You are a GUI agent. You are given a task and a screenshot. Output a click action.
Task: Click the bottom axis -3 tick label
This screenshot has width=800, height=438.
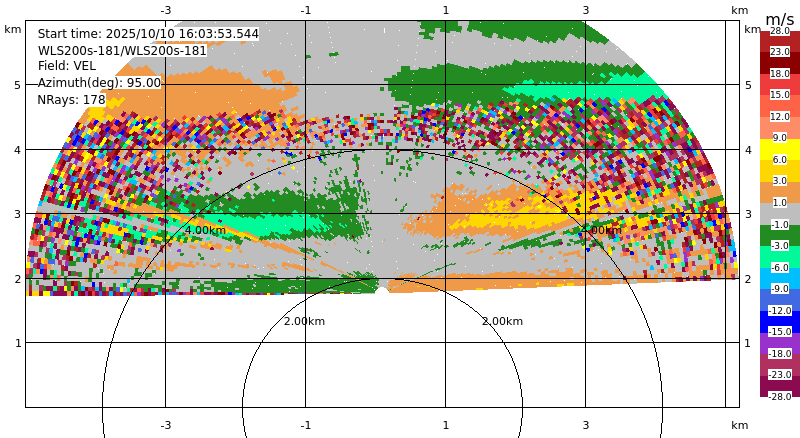[x=165, y=425]
